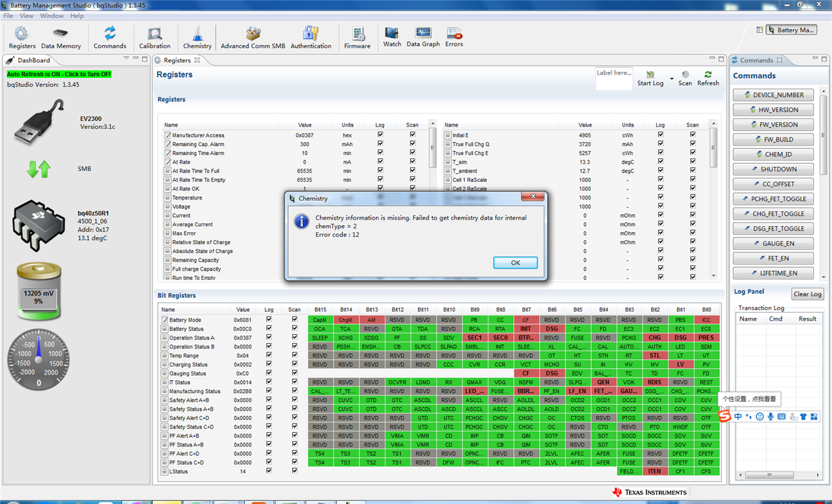Maximize the Registers panel
Image resolution: width=832 pixels, height=504 pixels.
coord(722,59)
